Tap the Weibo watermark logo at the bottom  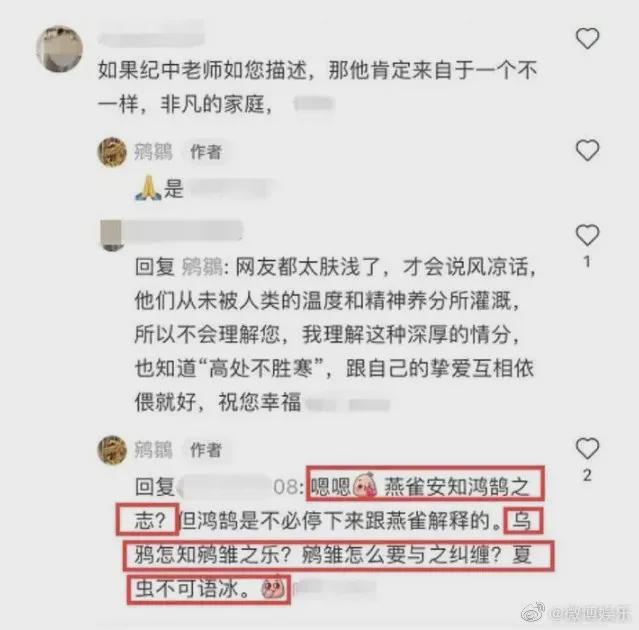[x=533, y=612]
